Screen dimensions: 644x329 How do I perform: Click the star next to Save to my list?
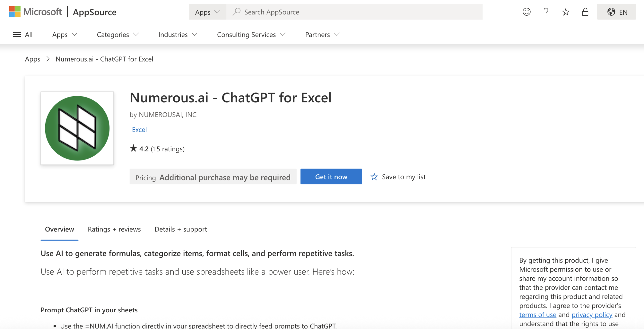click(374, 177)
